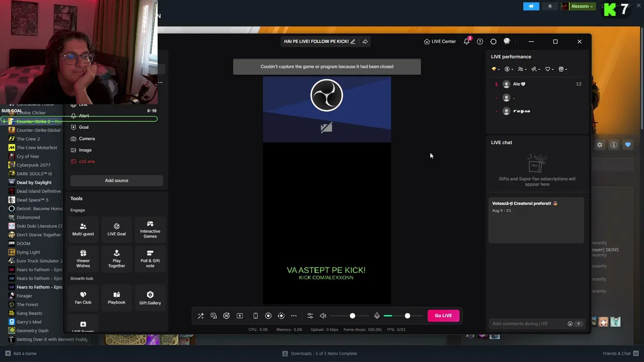Open LIVE Studio settings gear

(x=494, y=42)
